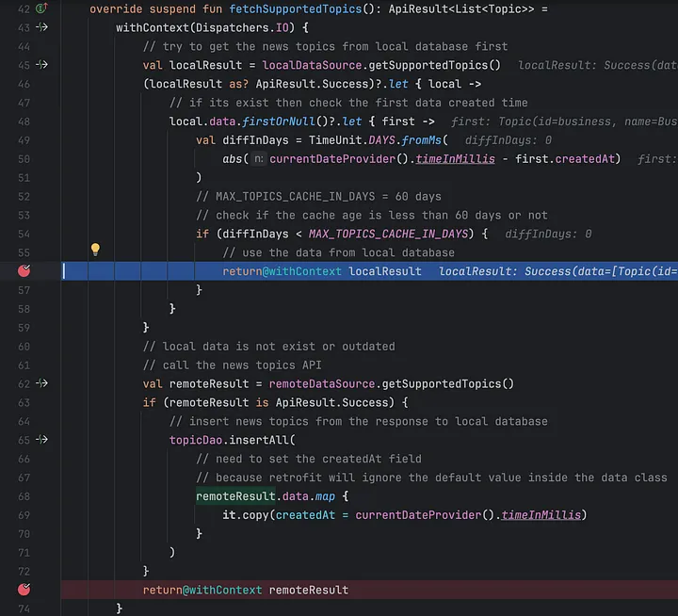
Task: Remove the breakpoint on line 56
Action: coord(24,270)
